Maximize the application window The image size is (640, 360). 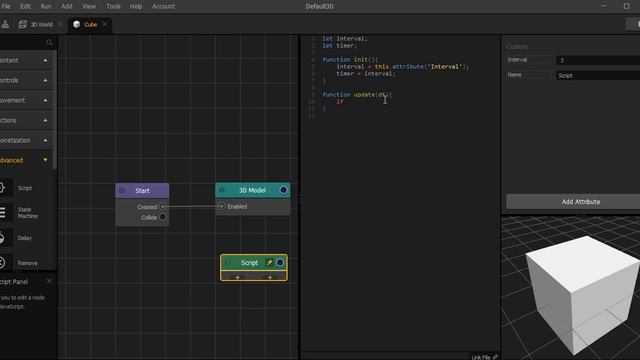(x=627, y=6)
